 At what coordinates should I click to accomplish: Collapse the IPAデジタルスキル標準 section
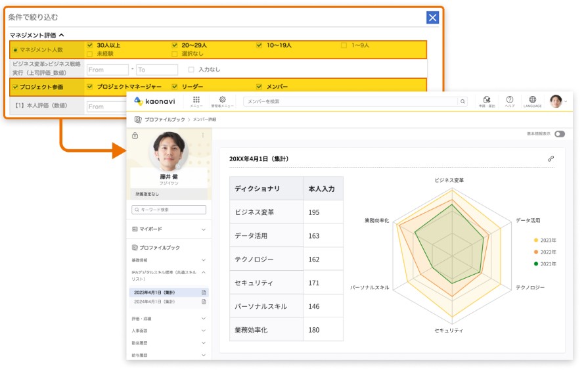204,273
